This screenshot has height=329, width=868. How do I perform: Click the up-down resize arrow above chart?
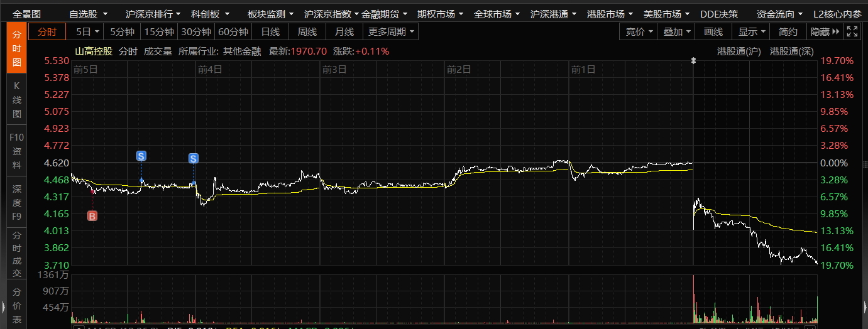[693, 61]
